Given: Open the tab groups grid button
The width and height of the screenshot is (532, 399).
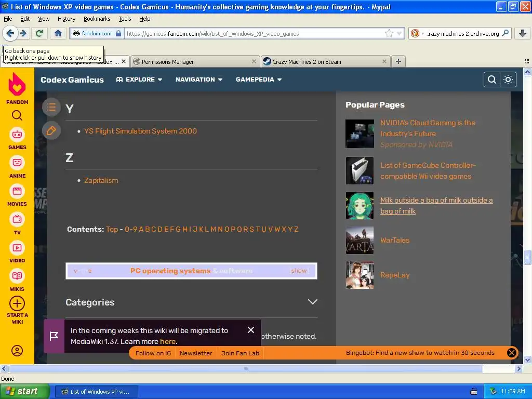Looking at the screenshot, I should [x=527, y=61].
